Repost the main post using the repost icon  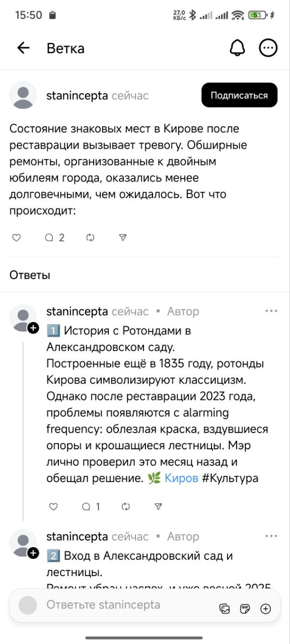pos(90,237)
